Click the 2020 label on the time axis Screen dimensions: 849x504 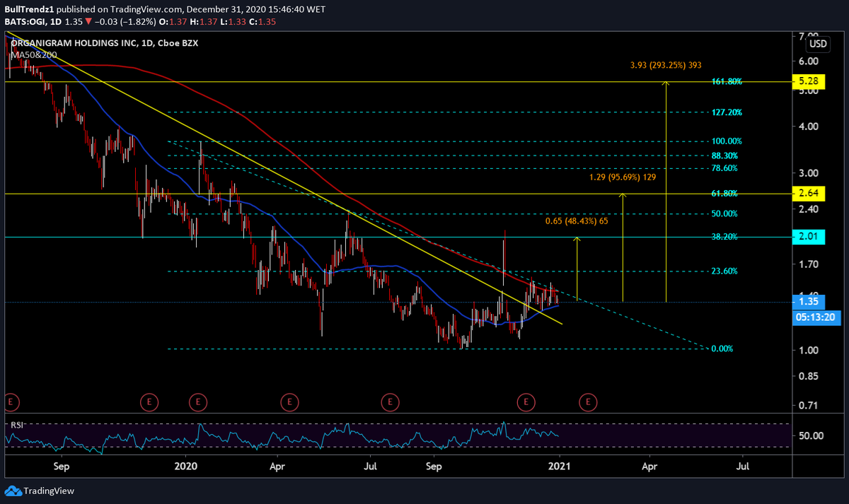click(x=185, y=467)
